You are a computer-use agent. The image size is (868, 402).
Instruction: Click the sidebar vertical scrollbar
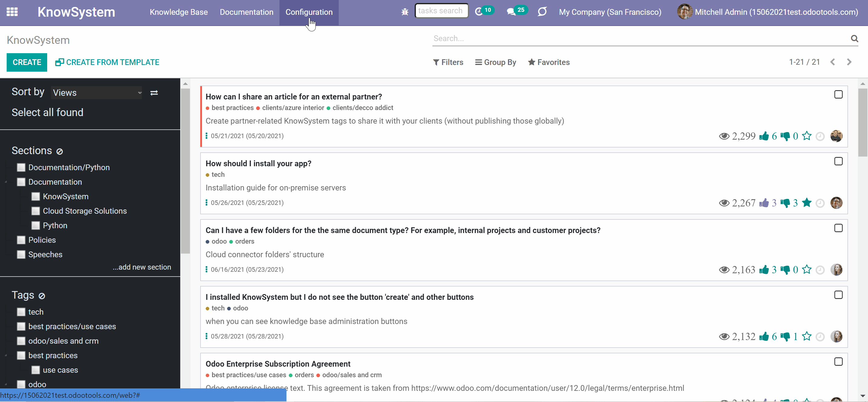click(x=185, y=171)
